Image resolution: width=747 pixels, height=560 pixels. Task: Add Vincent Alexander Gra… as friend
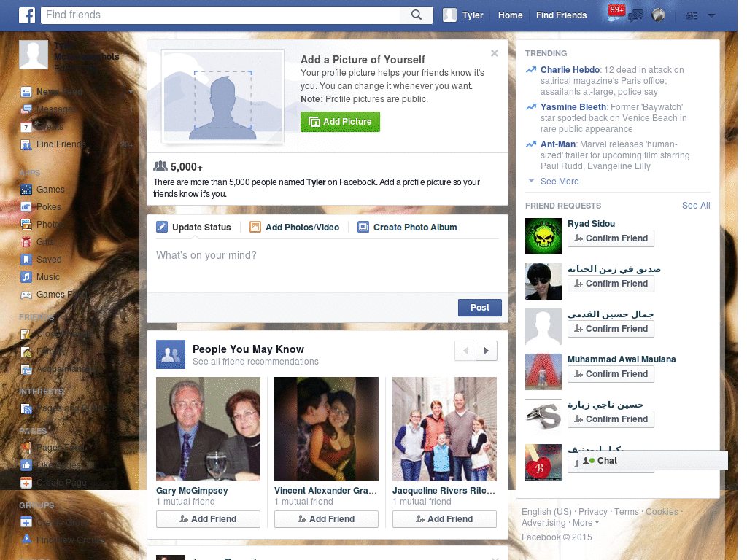pos(326,519)
